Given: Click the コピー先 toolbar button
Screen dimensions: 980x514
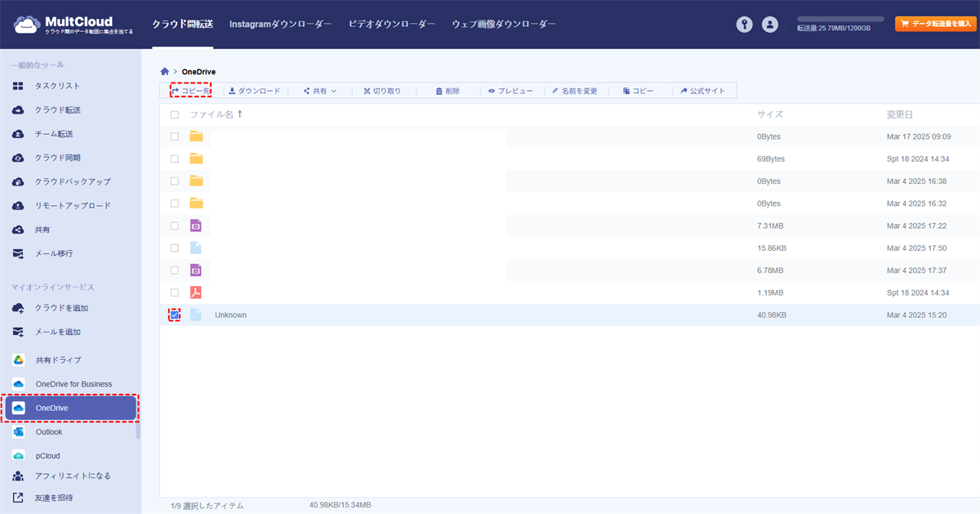Looking at the screenshot, I should 190,91.
